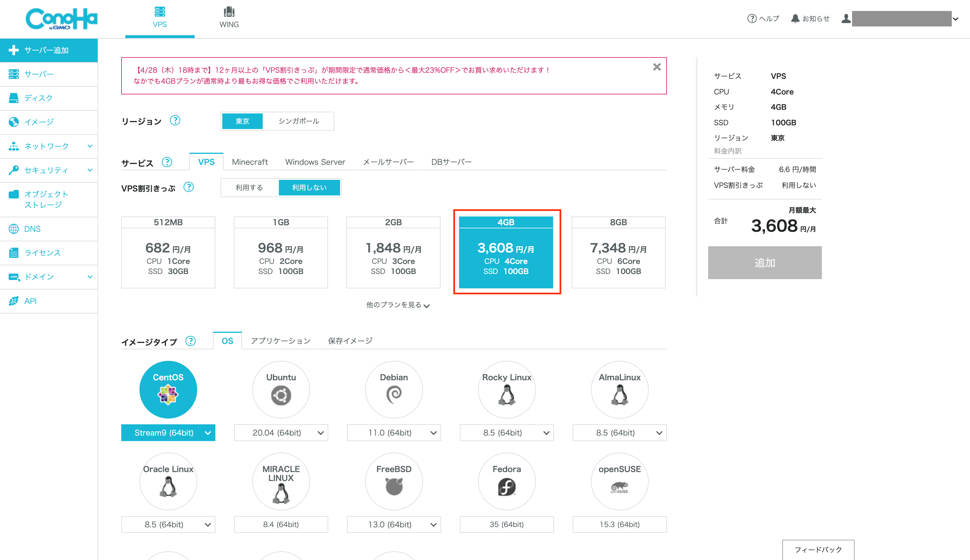
Task: Open the CentOS Stream9 version dropdown
Action: click(168, 433)
